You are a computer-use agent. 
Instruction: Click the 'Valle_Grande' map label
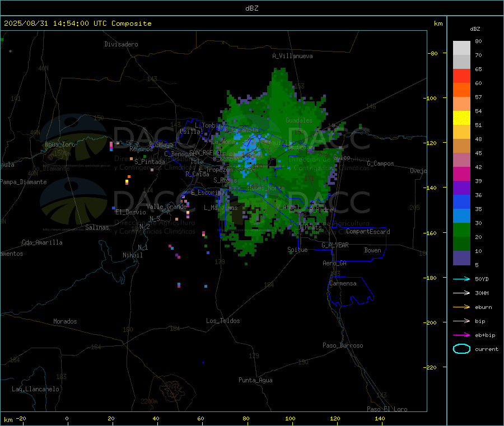(x=166, y=206)
